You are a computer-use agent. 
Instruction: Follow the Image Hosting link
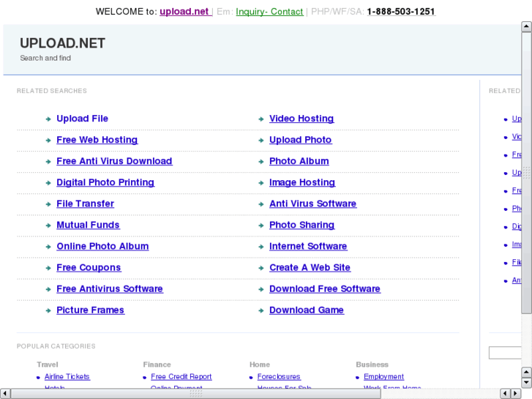click(302, 182)
